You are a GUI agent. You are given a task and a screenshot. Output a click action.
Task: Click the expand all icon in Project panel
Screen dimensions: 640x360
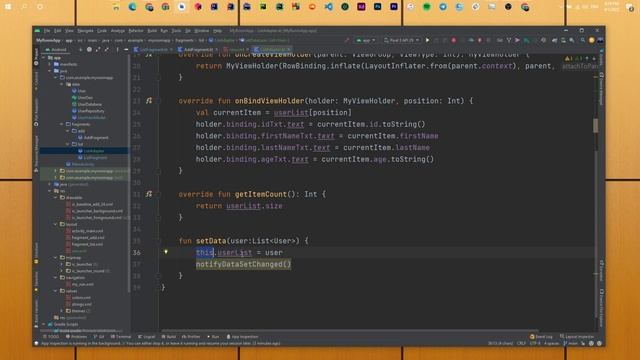tap(98, 50)
